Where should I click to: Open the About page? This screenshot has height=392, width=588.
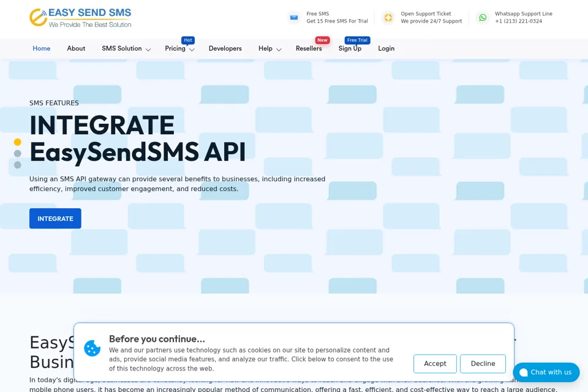click(76, 48)
